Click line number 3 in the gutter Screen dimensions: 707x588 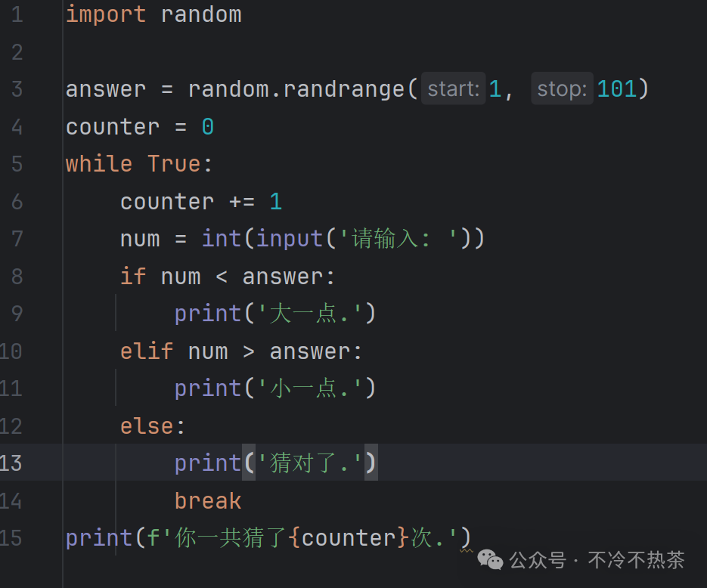tap(17, 88)
